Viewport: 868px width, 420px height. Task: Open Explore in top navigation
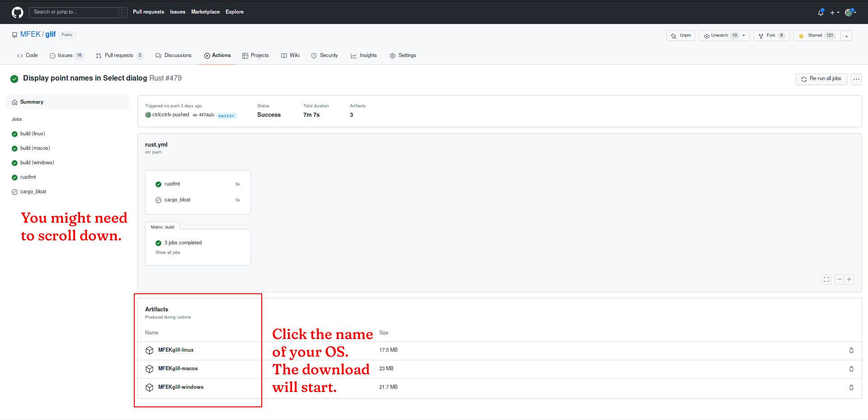click(235, 12)
